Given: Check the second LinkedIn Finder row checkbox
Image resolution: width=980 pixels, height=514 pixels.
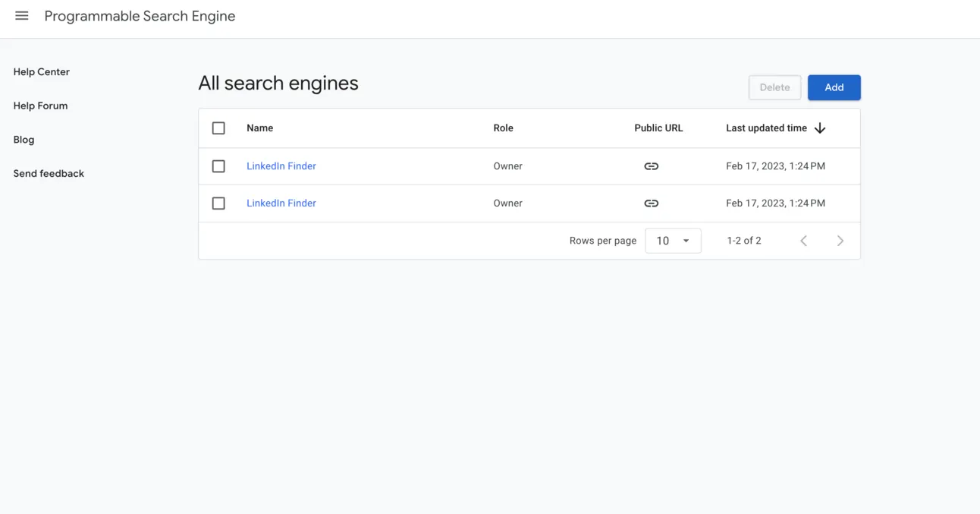Looking at the screenshot, I should [x=218, y=203].
